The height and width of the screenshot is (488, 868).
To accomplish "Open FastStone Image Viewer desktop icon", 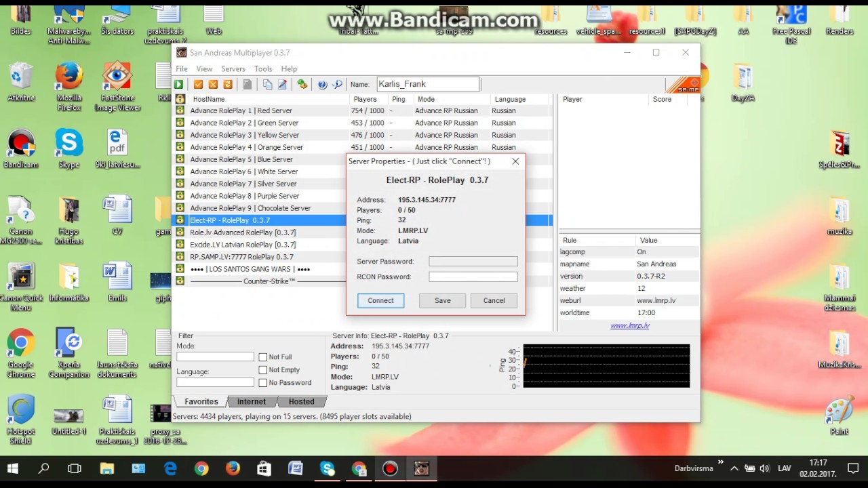I will click(117, 87).
